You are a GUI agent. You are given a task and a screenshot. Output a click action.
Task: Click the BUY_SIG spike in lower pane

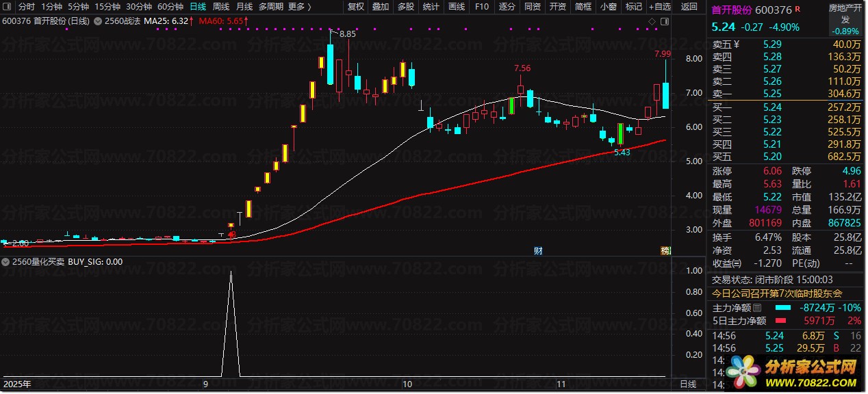click(231, 324)
